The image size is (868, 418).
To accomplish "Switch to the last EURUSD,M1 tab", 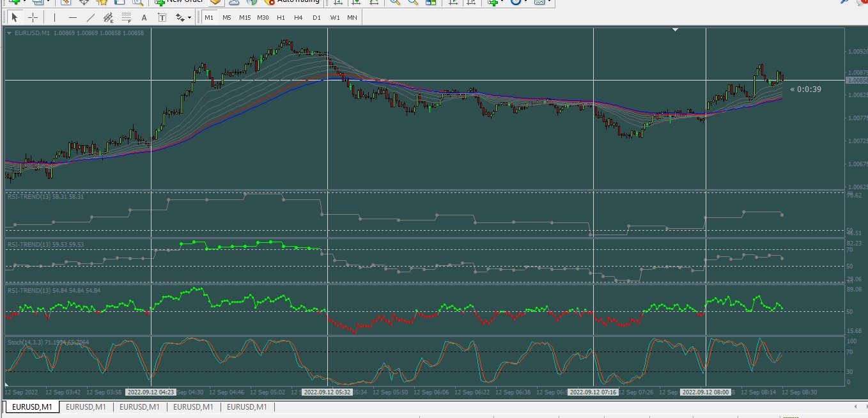I will coord(247,406).
